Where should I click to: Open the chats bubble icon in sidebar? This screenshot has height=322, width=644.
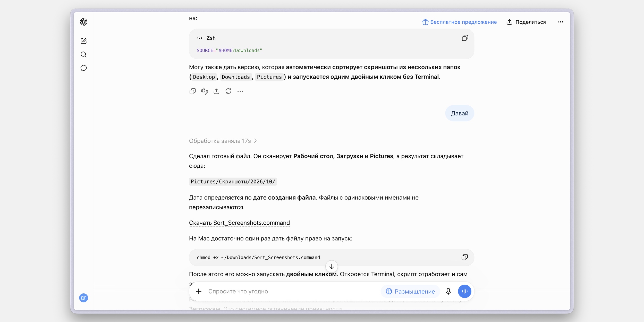coord(83,68)
